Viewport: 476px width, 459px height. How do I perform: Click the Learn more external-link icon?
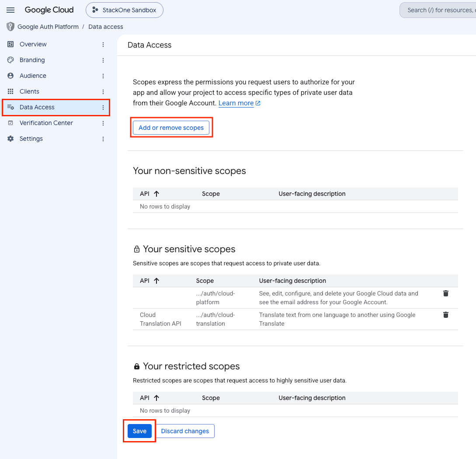click(x=258, y=104)
